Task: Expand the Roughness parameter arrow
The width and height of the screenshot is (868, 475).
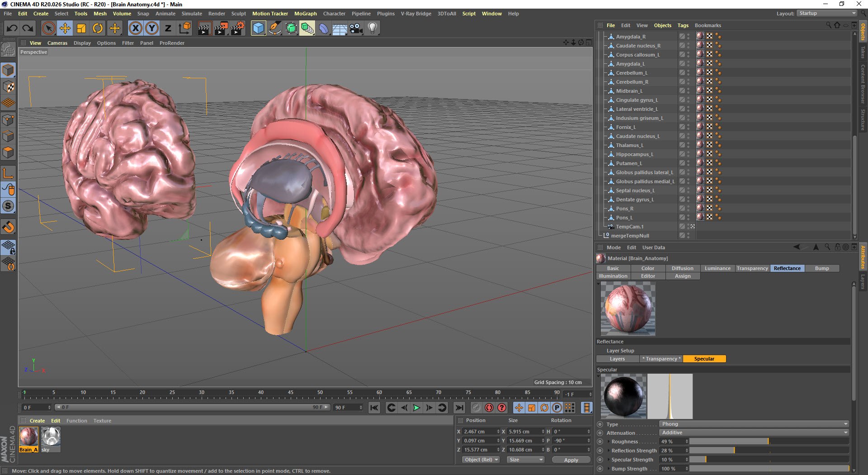Action: coord(609,442)
